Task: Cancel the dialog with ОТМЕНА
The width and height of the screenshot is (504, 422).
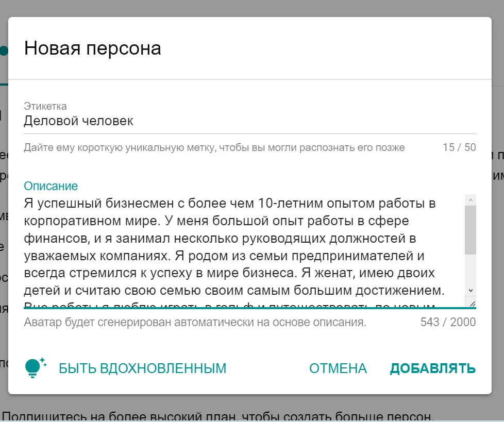Action: click(x=338, y=368)
